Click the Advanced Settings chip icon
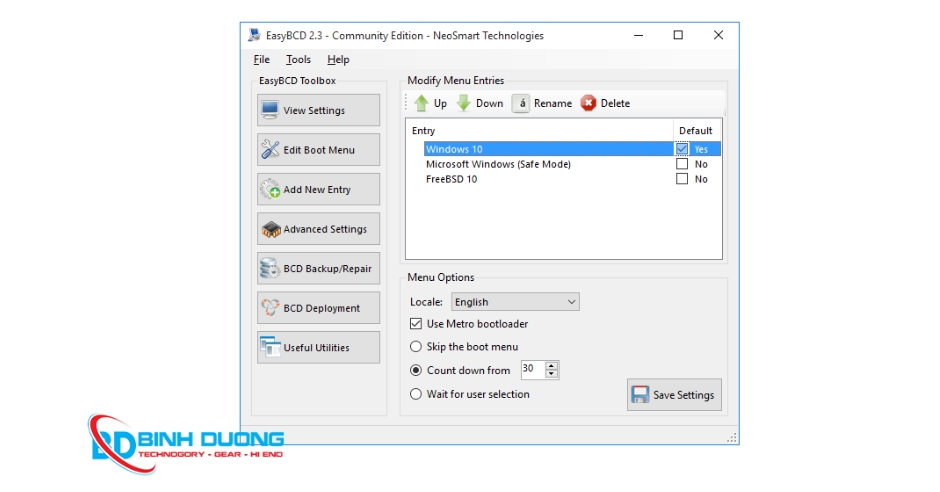This screenshot has width=940, height=492. tap(271, 229)
